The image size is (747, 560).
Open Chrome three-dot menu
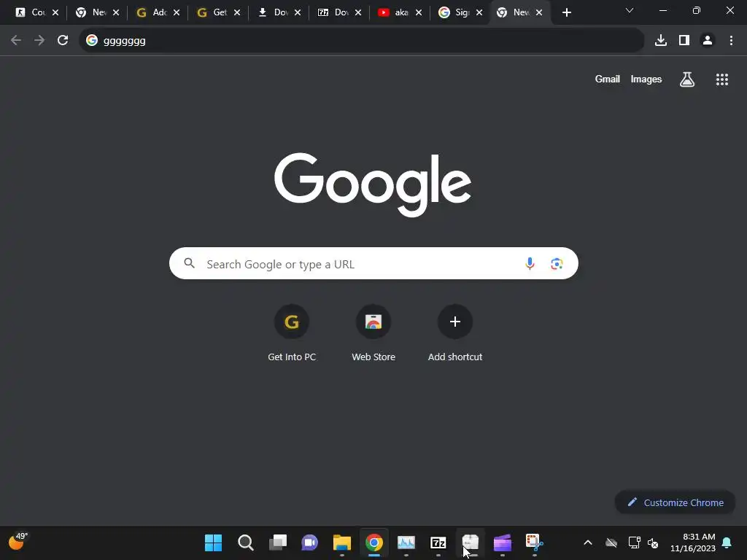[731, 41]
